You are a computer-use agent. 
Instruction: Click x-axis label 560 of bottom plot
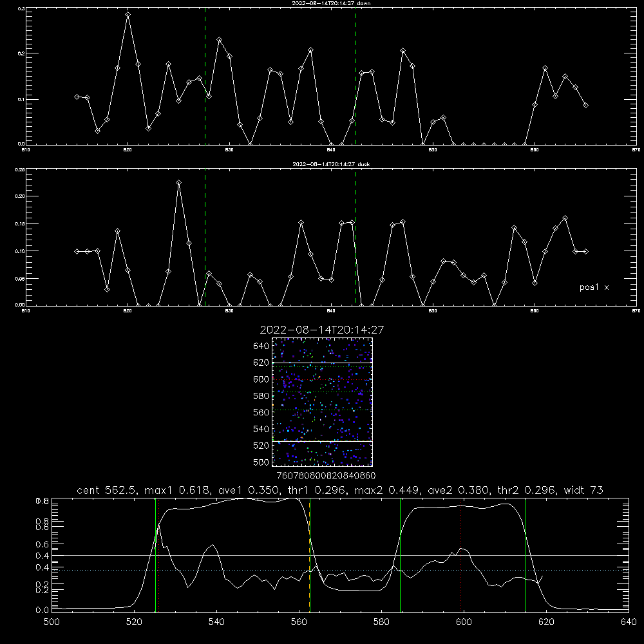tap(299, 621)
